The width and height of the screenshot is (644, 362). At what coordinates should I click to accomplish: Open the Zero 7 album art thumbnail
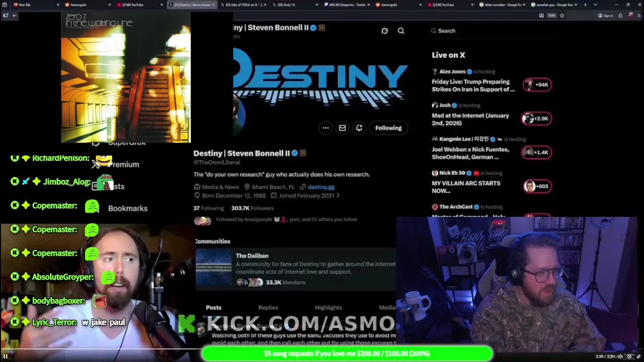(x=126, y=77)
